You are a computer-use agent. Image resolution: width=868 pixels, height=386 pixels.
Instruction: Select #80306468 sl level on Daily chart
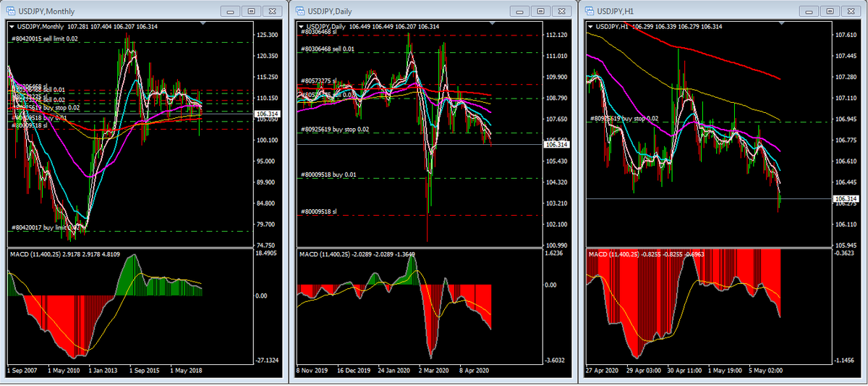click(x=318, y=31)
